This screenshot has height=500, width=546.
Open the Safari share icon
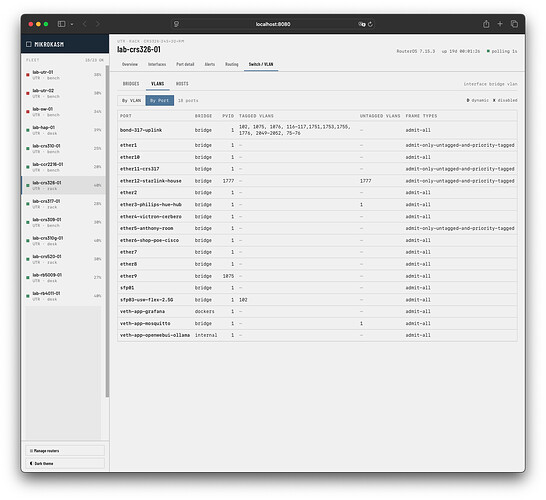[x=486, y=24]
